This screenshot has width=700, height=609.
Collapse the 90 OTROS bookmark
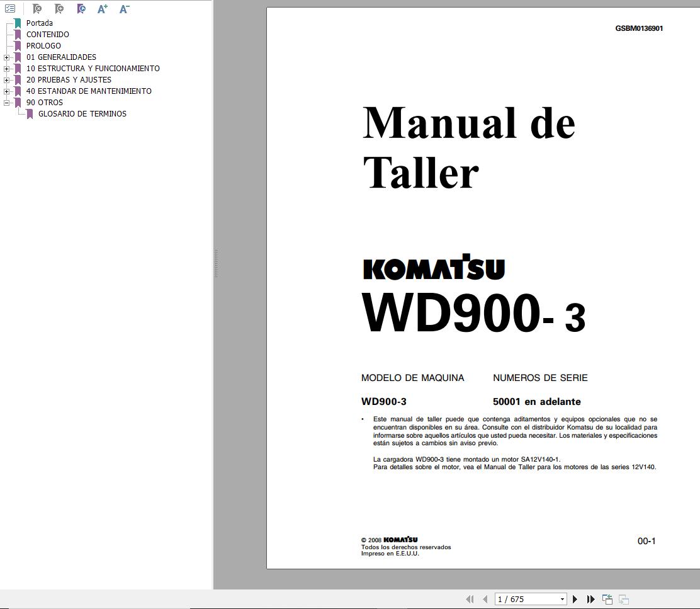tap(6, 103)
